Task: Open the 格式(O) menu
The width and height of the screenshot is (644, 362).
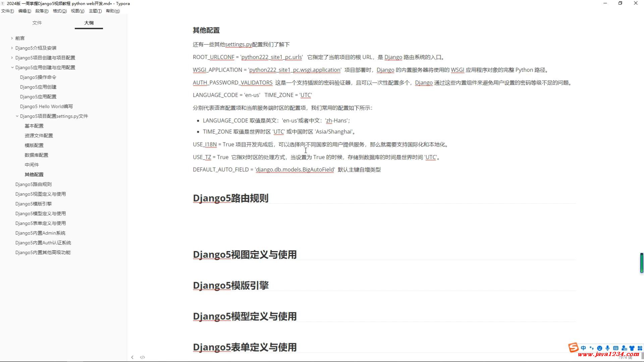Action: click(x=60, y=11)
